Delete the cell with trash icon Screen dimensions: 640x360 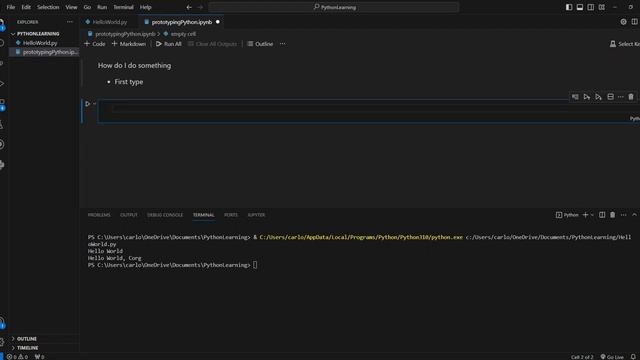[631, 97]
